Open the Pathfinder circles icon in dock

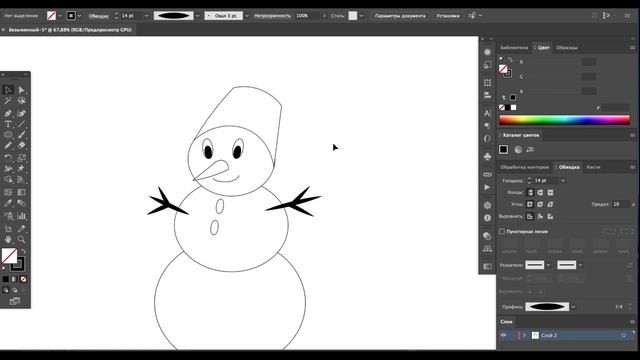coord(487,236)
